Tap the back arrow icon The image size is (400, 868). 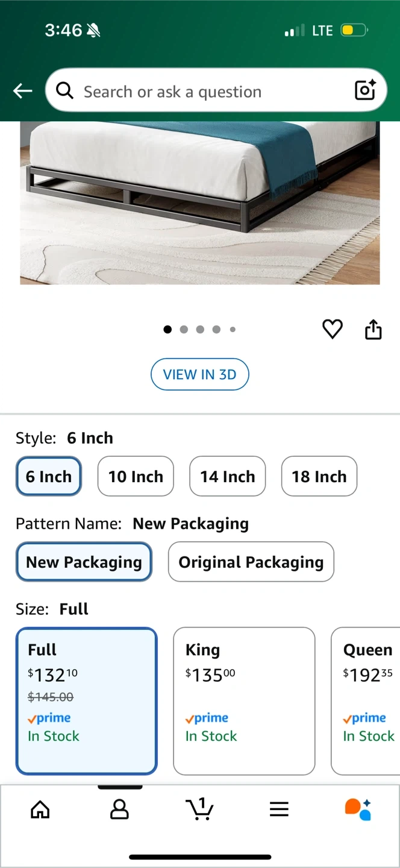23,91
